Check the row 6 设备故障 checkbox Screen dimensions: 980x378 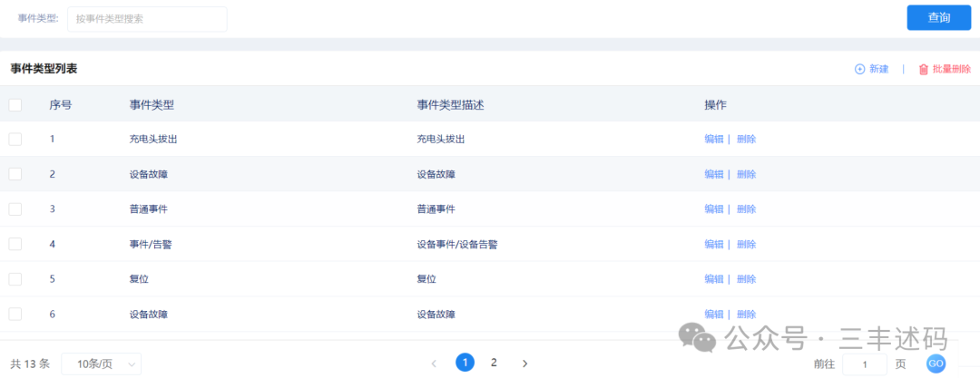15,315
